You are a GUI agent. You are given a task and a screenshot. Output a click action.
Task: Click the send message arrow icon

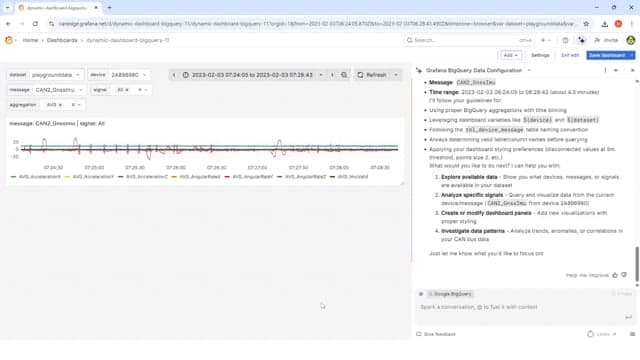click(x=629, y=317)
